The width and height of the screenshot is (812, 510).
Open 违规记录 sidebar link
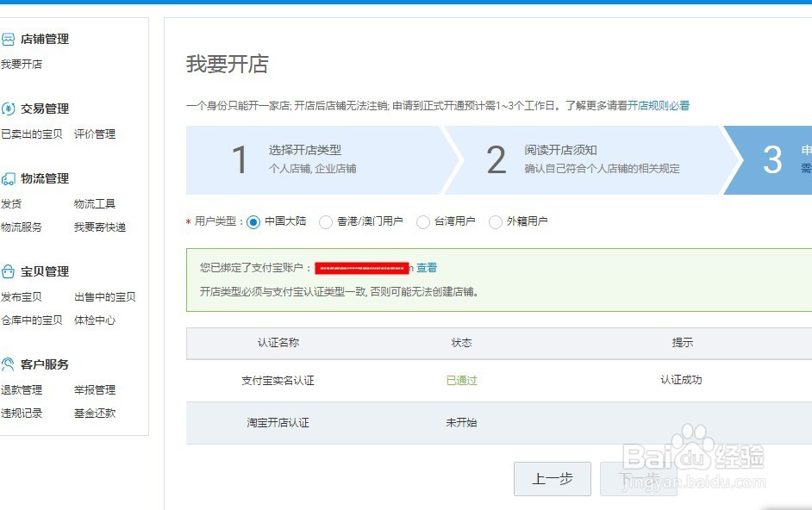tap(22, 414)
